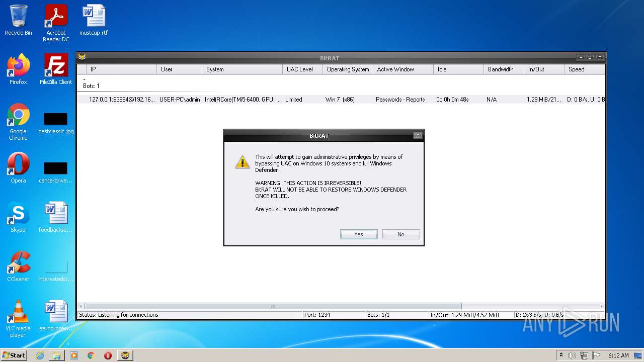Select the Google Chrome desktop shortcut
This screenshot has height=362, width=644.
[18, 122]
